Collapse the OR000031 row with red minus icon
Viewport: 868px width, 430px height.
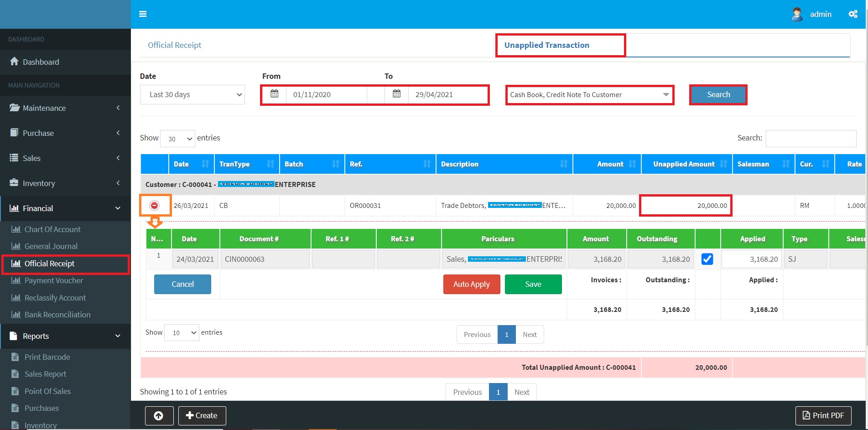(155, 206)
